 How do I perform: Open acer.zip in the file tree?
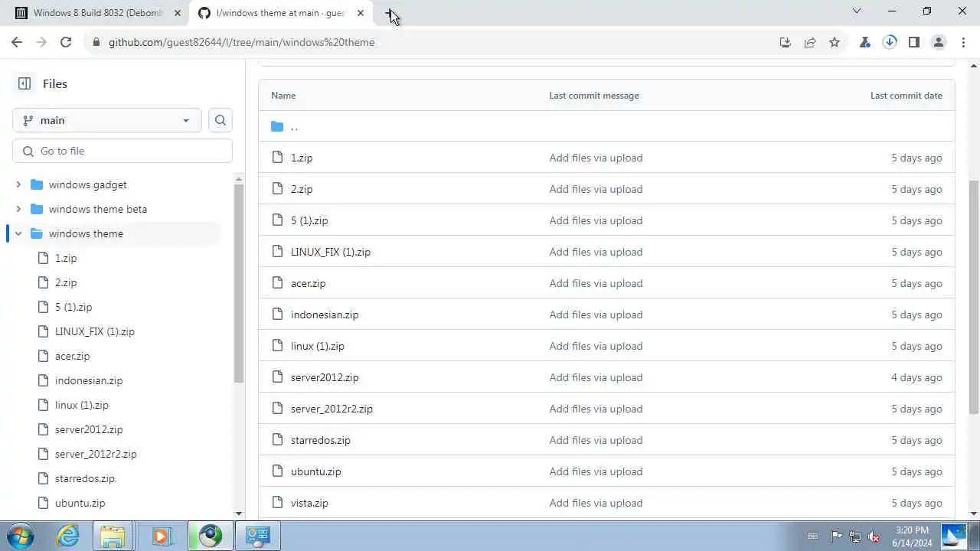pos(72,356)
